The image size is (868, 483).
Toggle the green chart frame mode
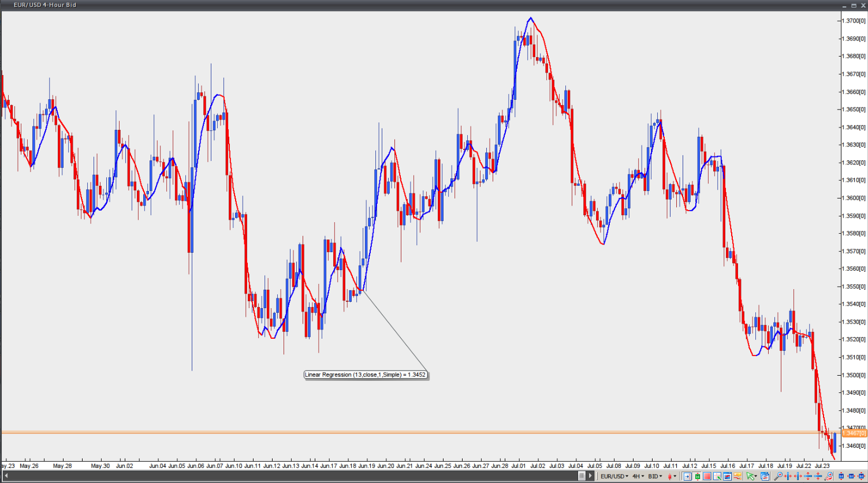tap(698, 477)
